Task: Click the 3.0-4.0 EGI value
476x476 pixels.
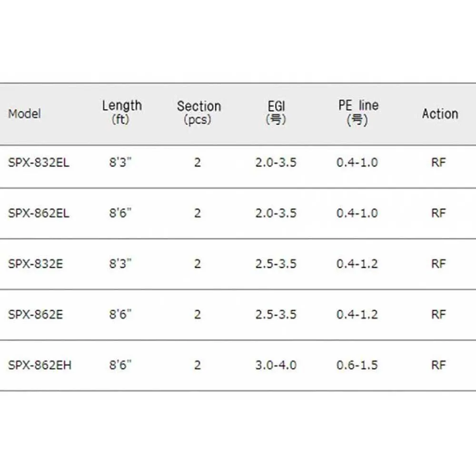Action: pos(276,366)
